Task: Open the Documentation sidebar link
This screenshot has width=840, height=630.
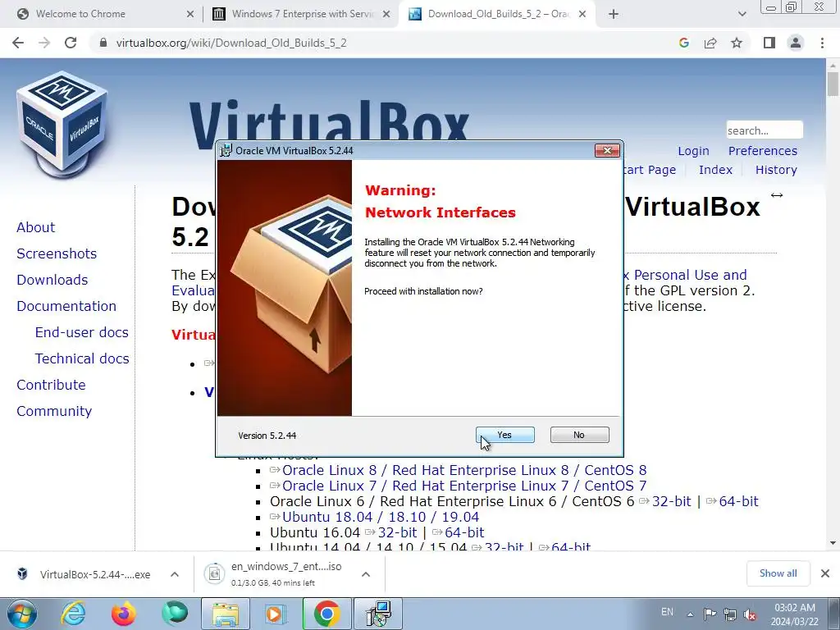Action: 66,306
